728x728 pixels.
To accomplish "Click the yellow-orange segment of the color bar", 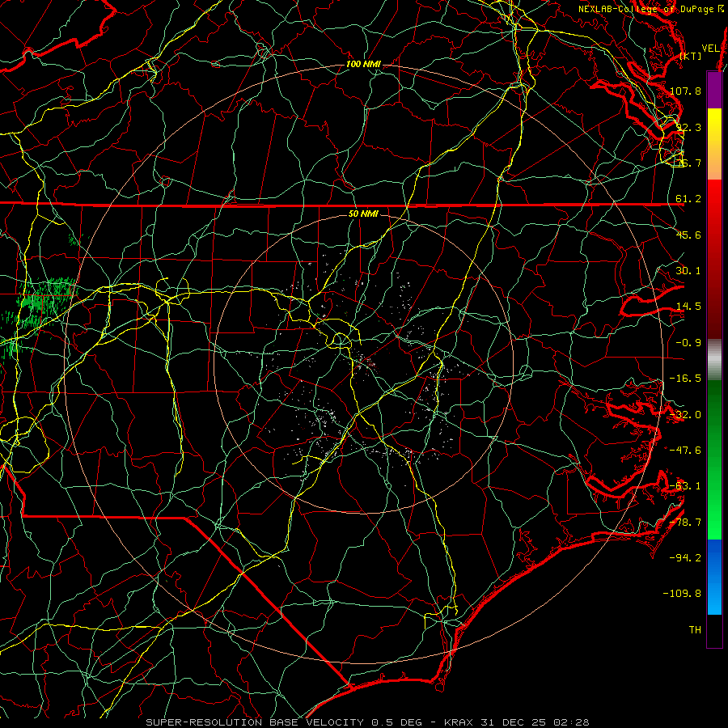I will tap(714, 144).
